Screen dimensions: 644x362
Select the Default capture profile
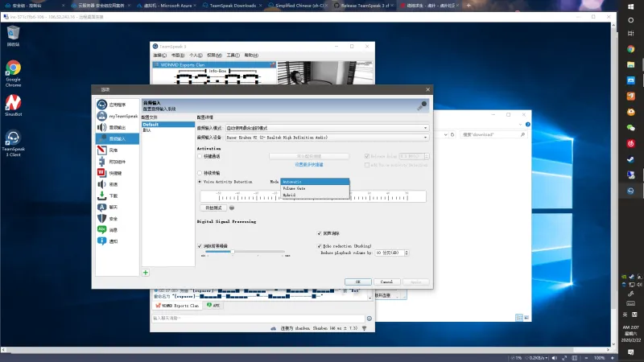tap(168, 125)
